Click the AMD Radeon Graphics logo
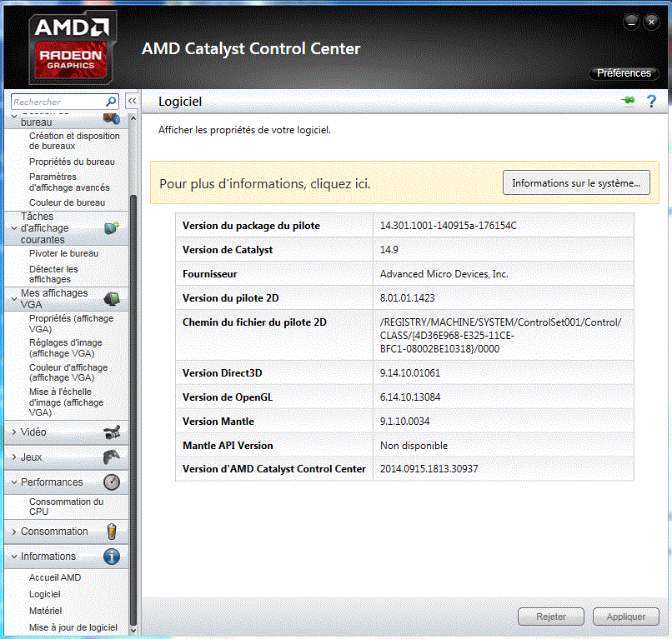The image size is (672, 639). click(x=71, y=46)
